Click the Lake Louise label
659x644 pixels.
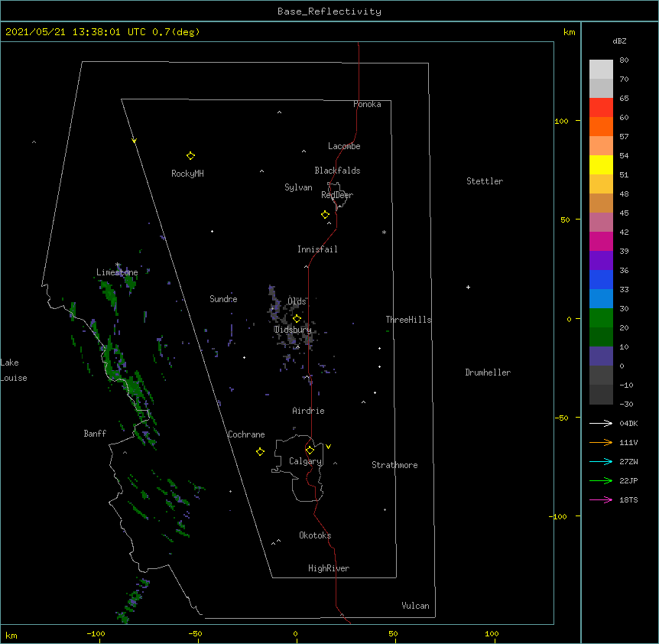pyautogui.click(x=14, y=370)
